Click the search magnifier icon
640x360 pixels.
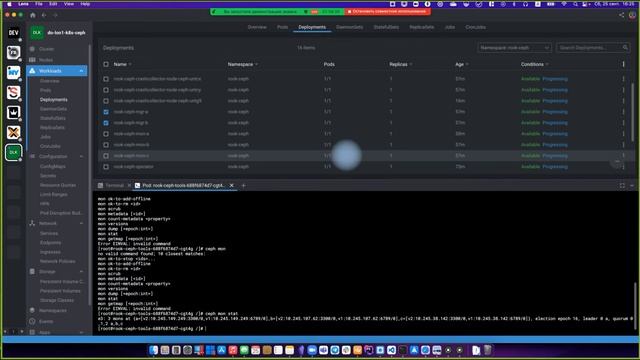pyautogui.click(x=625, y=48)
